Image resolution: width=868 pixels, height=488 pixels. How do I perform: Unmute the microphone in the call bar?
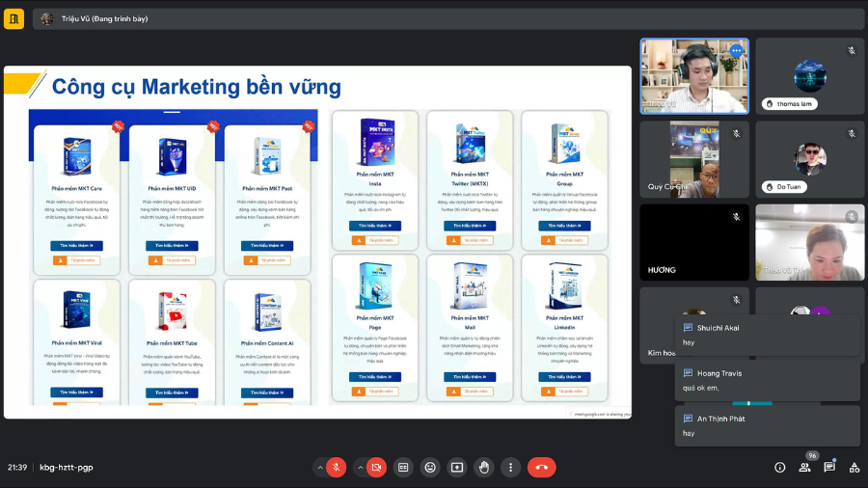[336, 468]
